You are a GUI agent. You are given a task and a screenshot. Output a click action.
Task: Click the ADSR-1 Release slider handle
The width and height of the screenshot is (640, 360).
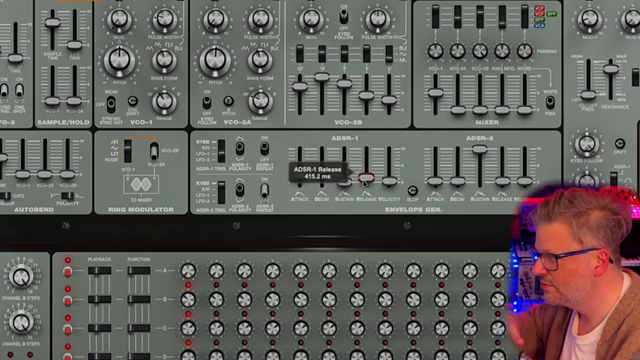tap(366, 178)
